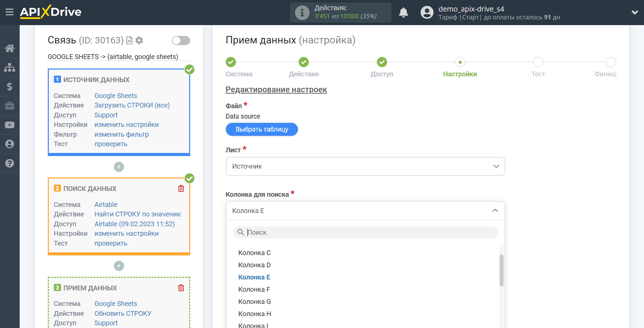Click source block изменить настройки link

click(x=126, y=124)
